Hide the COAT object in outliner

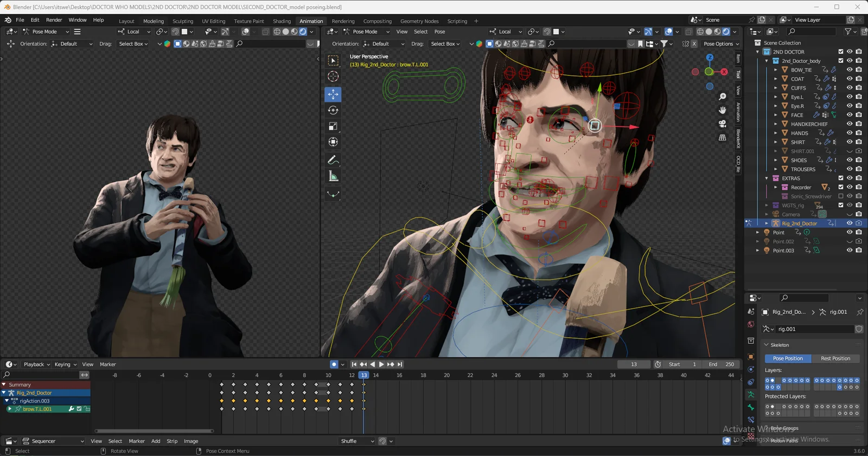coord(850,79)
